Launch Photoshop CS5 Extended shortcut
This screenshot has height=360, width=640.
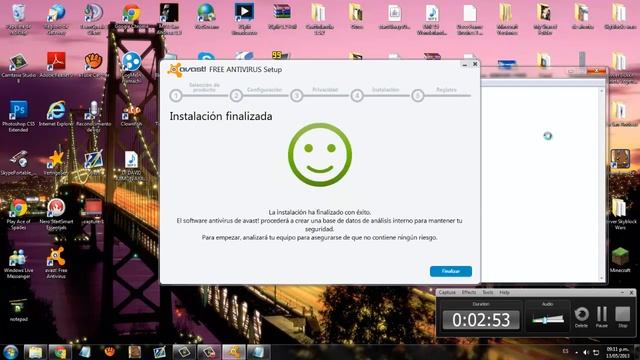(18, 116)
